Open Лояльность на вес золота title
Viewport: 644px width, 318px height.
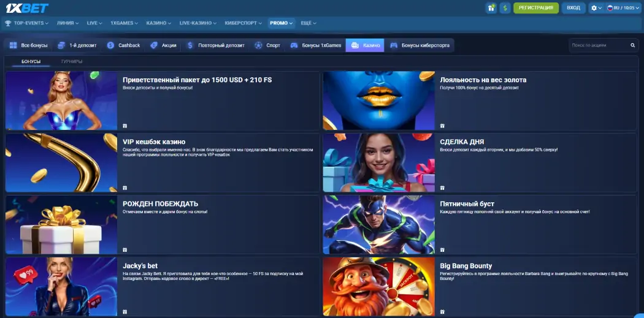tap(483, 80)
